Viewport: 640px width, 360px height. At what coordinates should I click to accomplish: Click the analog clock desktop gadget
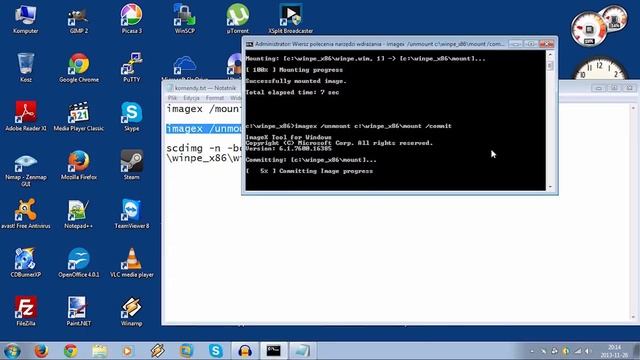(600, 68)
